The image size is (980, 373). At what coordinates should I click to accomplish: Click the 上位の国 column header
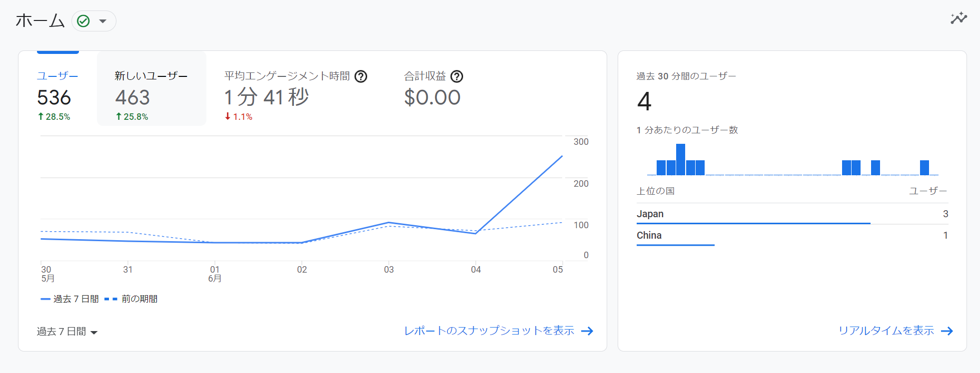[x=655, y=191]
